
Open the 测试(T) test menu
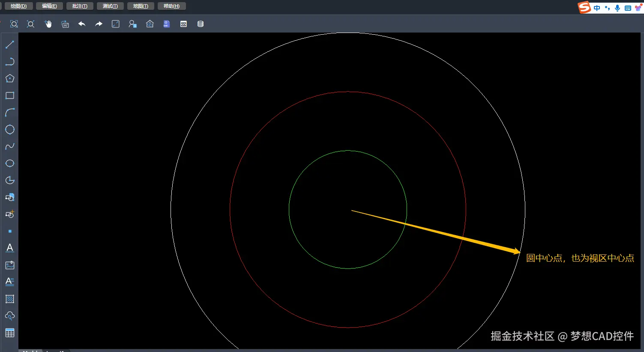point(110,6)
